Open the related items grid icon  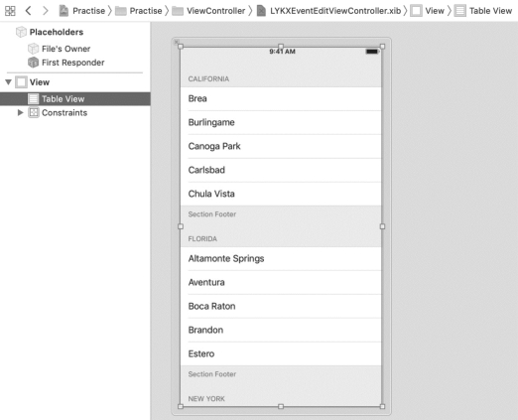10,11
